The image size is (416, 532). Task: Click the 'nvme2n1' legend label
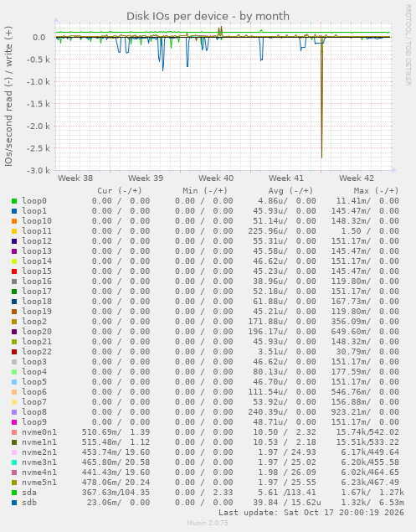[39, 452]
